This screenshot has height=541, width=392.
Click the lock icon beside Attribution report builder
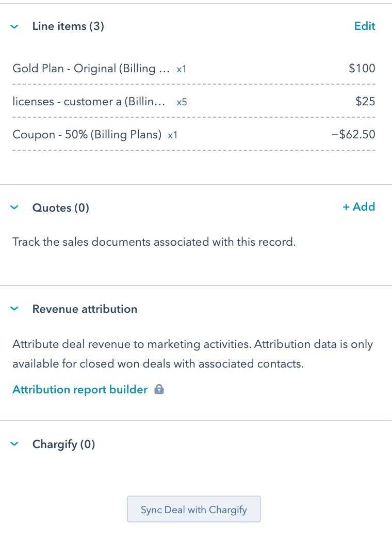coord(159,390)
